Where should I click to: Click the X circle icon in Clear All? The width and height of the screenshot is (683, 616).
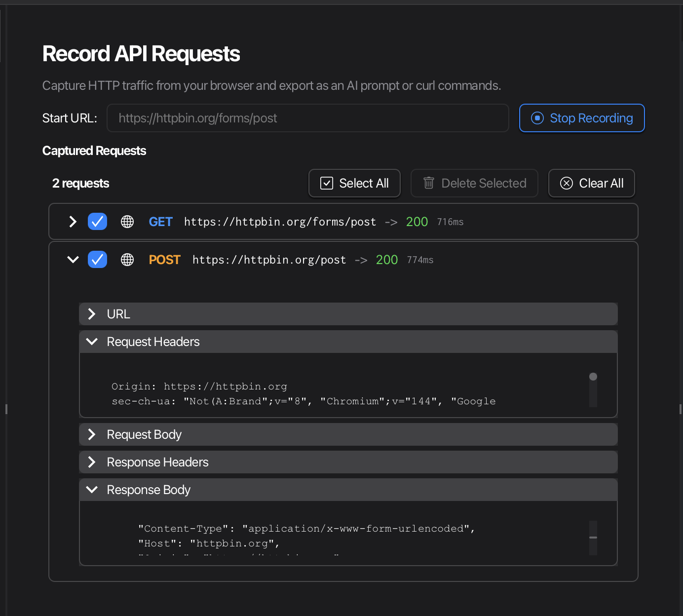[566, 183]
